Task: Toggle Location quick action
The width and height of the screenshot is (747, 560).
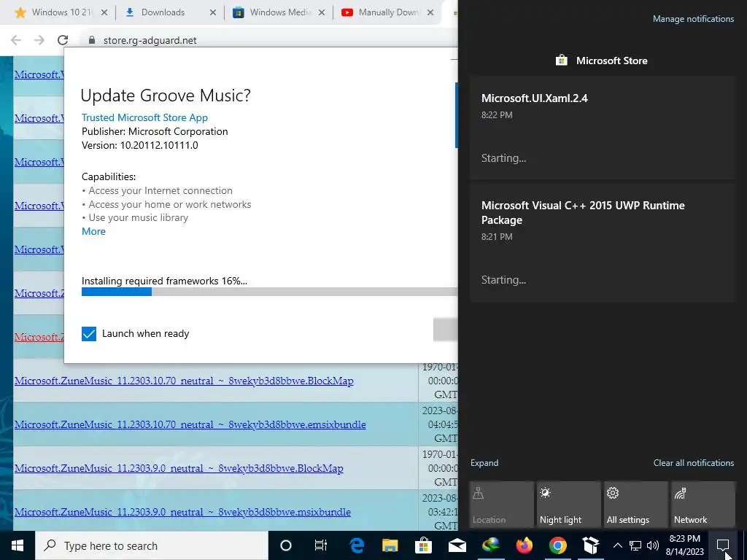Action: click(x=502, y=505)
